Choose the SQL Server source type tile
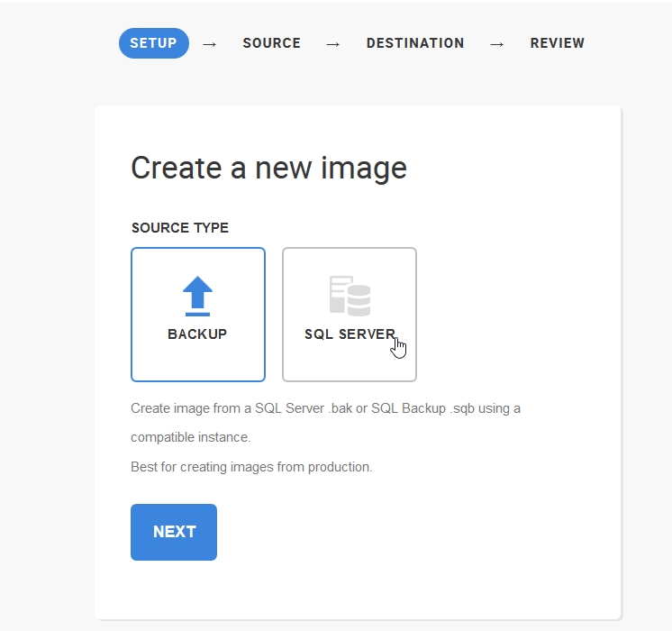Screen dimensions: 672x631 (350, 315)
